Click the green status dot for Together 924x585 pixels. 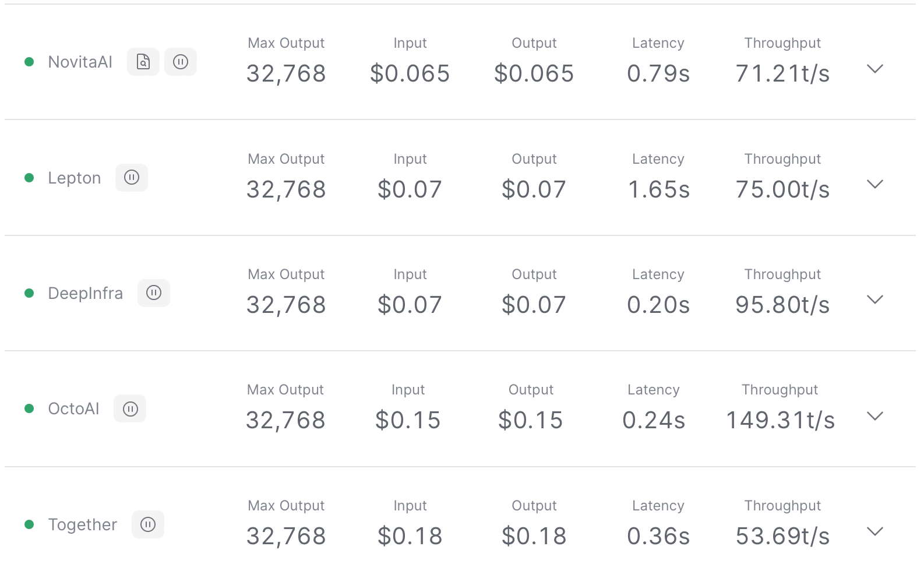click(x=29, y=524)
